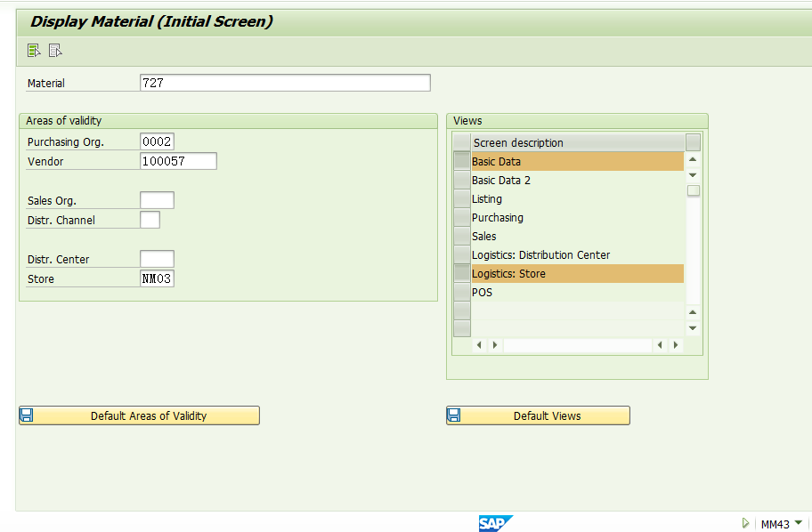
Task: Click the right-side horizontal scroll right arrow
Action: (675, 344)
